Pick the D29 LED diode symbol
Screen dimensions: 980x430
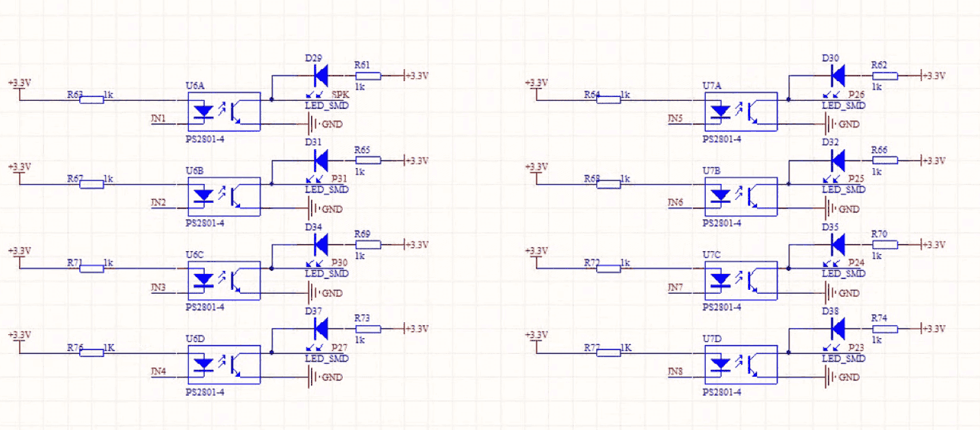click(321, 75)
